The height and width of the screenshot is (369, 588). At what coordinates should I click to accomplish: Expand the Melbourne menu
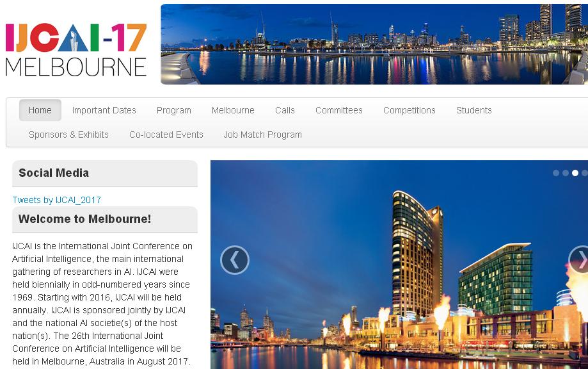pyautogui.click(x=233, y=110)
